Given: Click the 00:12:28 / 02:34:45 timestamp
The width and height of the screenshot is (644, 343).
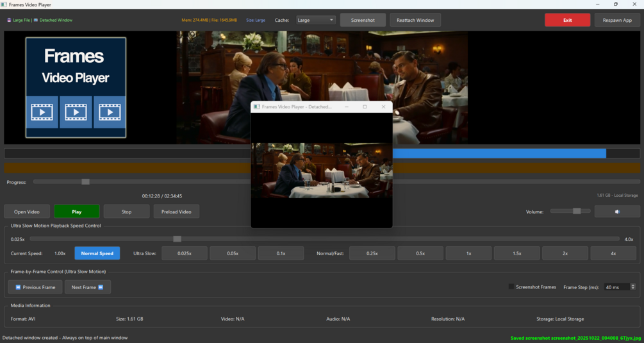Looking at the screenshot, I should click(x=162, y=196).
